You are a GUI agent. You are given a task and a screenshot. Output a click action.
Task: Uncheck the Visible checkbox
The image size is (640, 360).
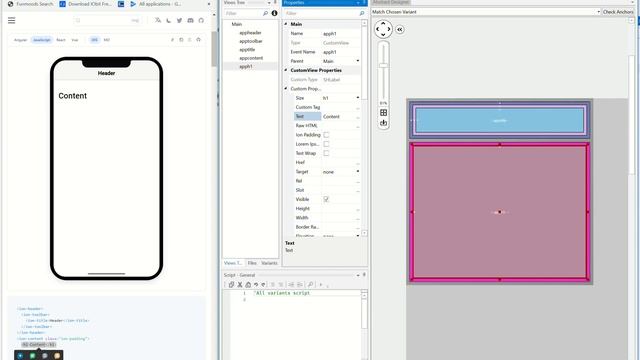(326, 199)
